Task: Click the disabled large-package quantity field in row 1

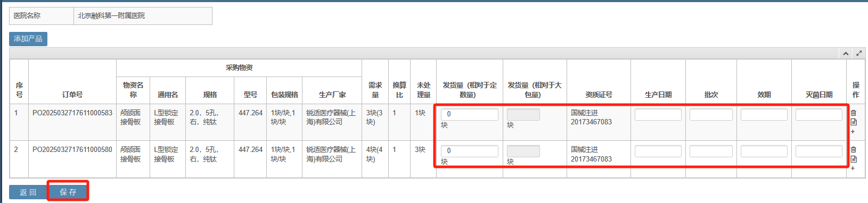Action: click(x=523, y=114)
